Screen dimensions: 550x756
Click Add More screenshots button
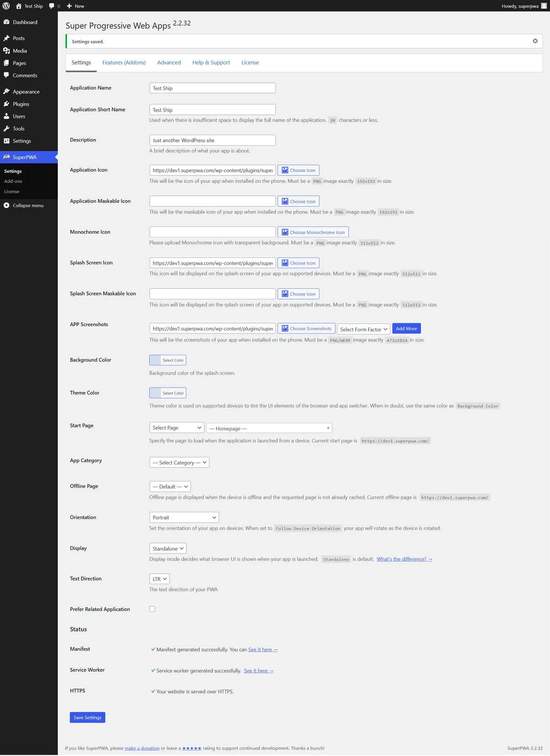click(x=407, y=329)
